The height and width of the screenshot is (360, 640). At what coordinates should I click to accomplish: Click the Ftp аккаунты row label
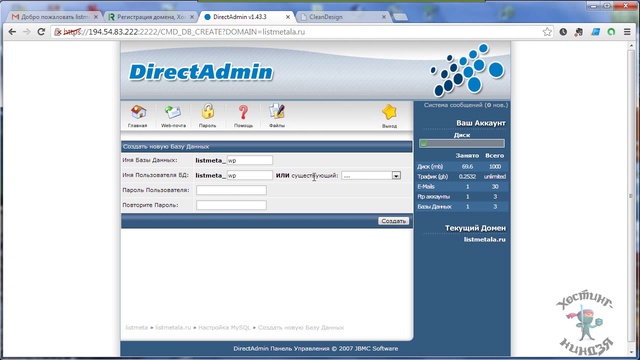pos(433,197)
